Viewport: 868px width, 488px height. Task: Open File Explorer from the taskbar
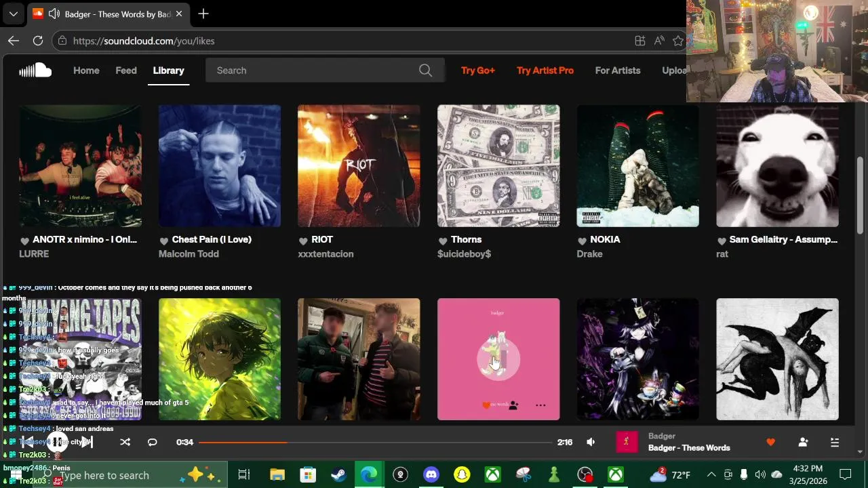tap(277, 475)
